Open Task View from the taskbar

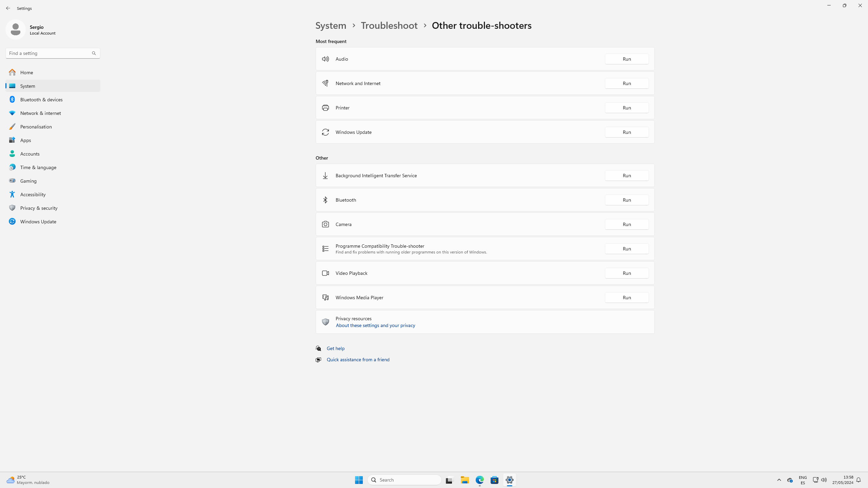[449, 480]
